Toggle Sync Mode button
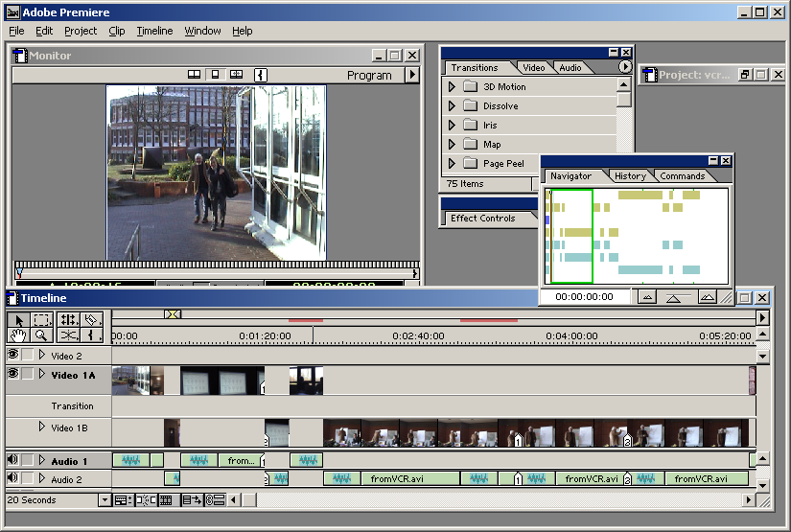 [215, 500]
